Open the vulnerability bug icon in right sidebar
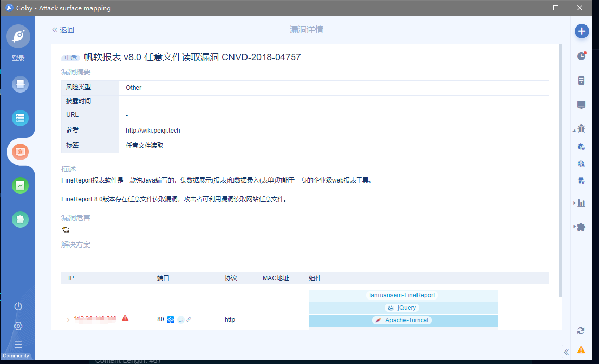Viewport: 599px width, 364px height. [x=581, y=128]
